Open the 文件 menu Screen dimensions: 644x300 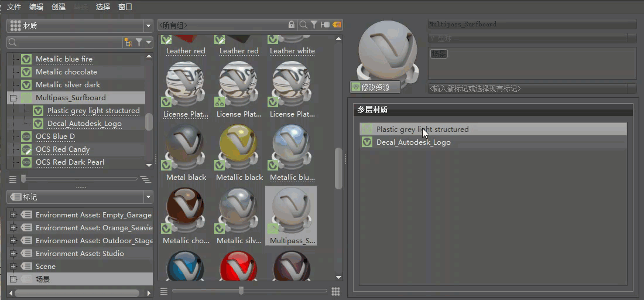[14, 6]
